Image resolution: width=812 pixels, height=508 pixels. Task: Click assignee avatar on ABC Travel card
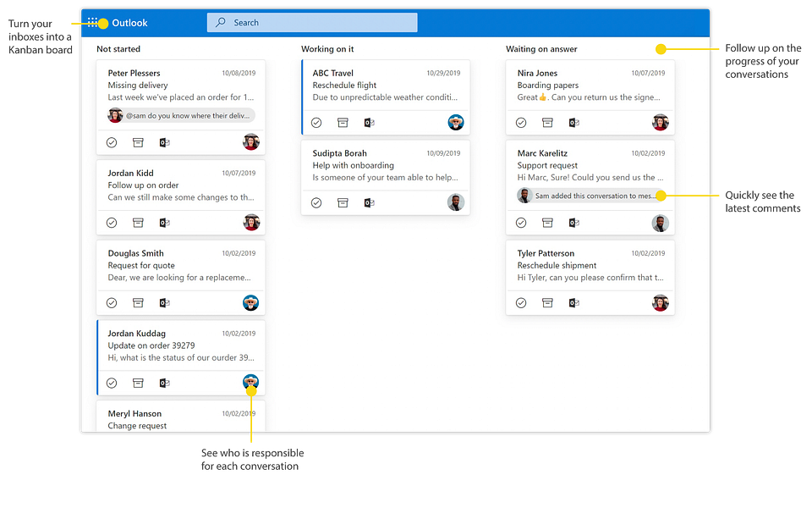point(456,122)
